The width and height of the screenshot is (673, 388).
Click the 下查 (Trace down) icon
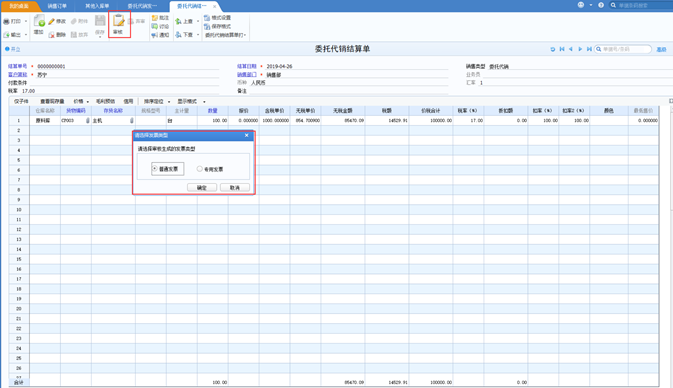point(178,35)
